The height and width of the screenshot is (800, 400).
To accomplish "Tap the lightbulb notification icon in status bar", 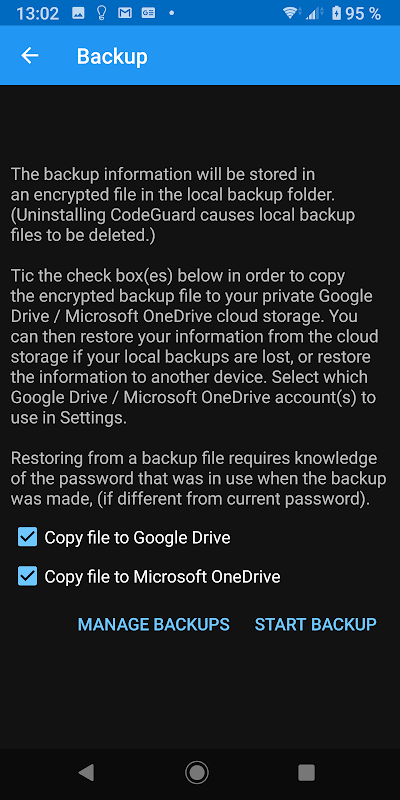I will coord(102,13).
